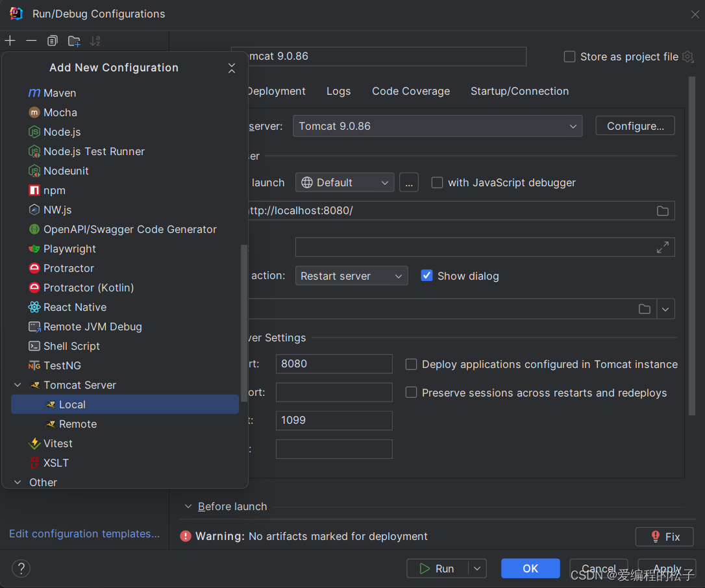Click the folder icon in JRE field
The width and height of the screenshot is (705, 588).
pyautogui.click(x=644, y=310)
